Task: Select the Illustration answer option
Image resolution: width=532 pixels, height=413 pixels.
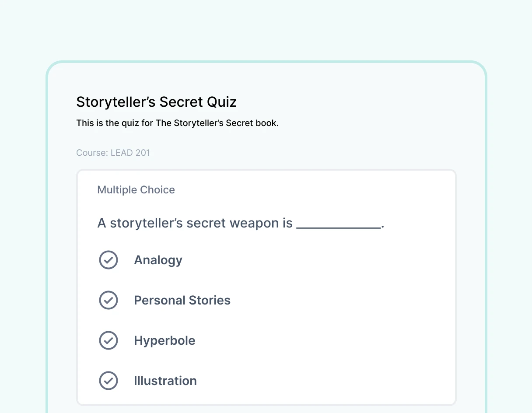Action: tap(165, 381)
